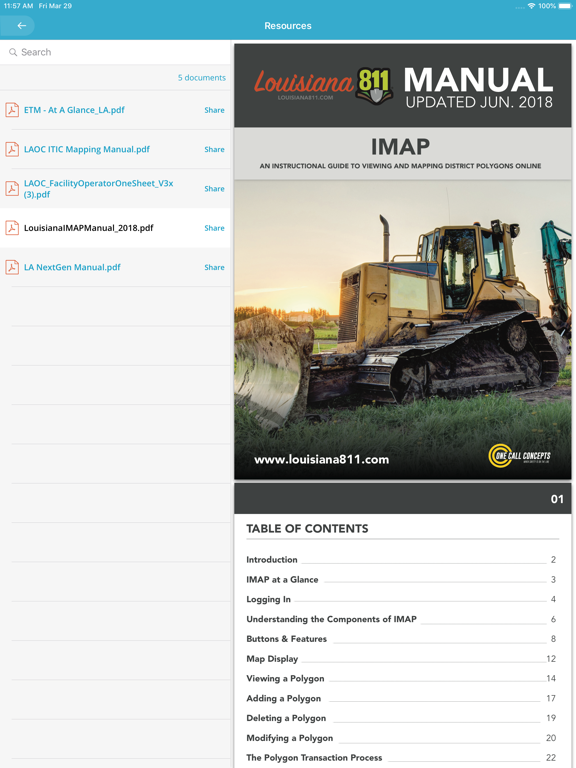This screenshot has width=576, height=768.
Task: Share LA NextGen Manual.pdf
Action: coord(215,267)
